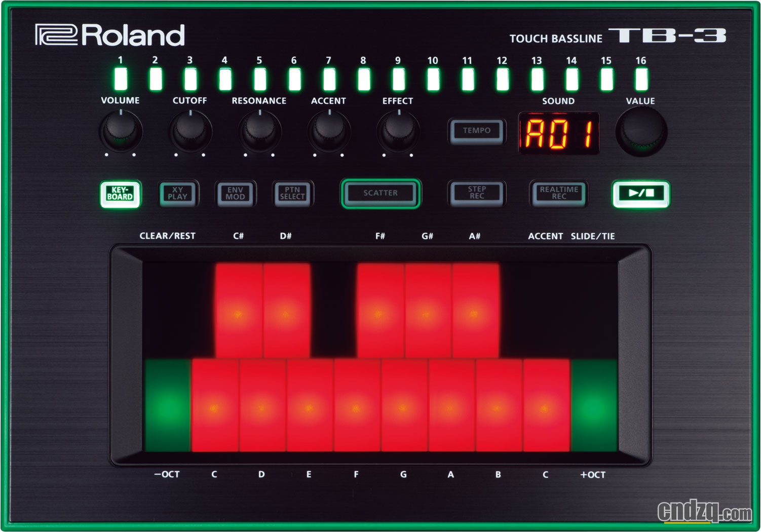
Task: Play the D# key pad
Action: coord(286,310)
